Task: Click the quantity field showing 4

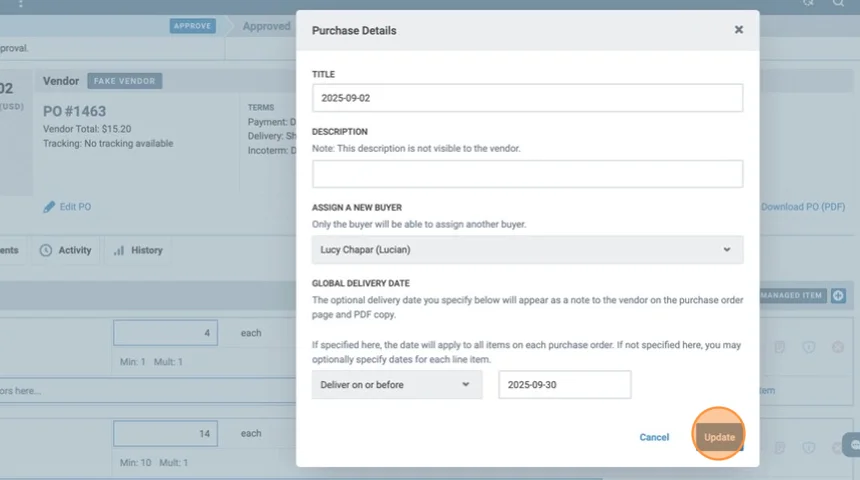Action: tap(165, 333)
